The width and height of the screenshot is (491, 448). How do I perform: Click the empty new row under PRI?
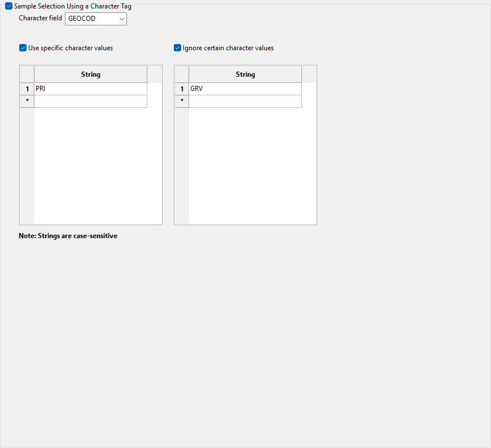[x=90, y=102]
